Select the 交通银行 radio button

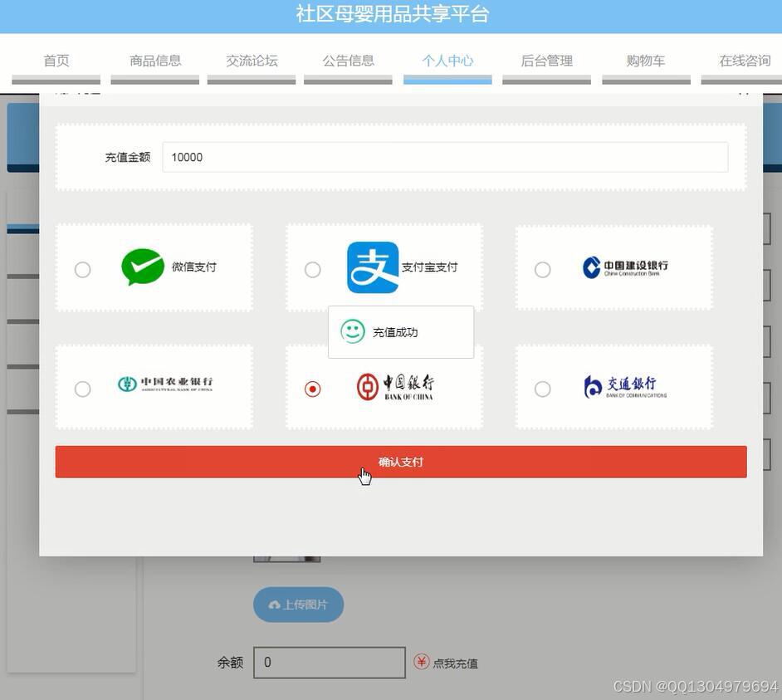point(543,389)
